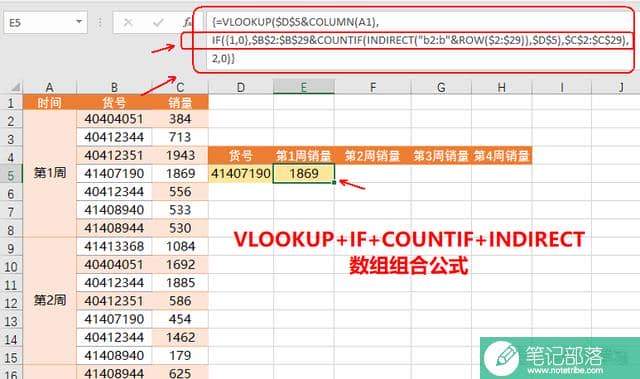Expand the Name Box dropdown arrow
The height and width of the screenshot is (379, 640).
coord(79,22)
